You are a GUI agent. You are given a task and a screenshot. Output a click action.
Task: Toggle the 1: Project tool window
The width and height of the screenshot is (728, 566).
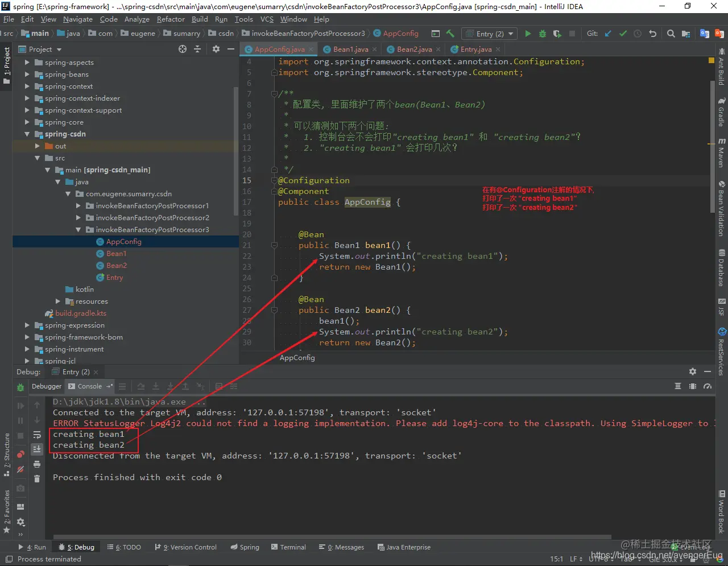click(x=6, y=65)
